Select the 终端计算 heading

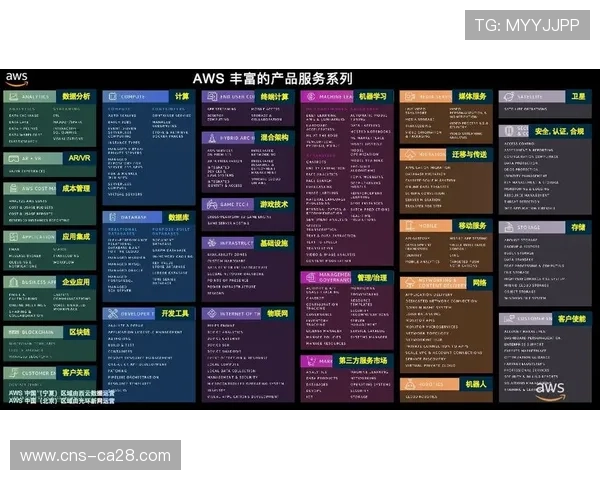[x=274, y=97]
